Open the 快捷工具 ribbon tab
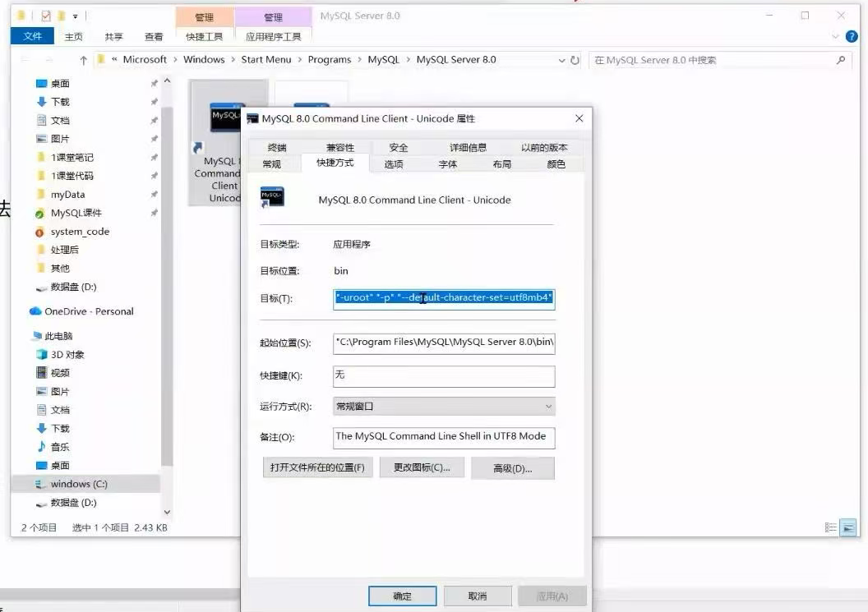Screen dimensions: 868x612 coord(205,36)
